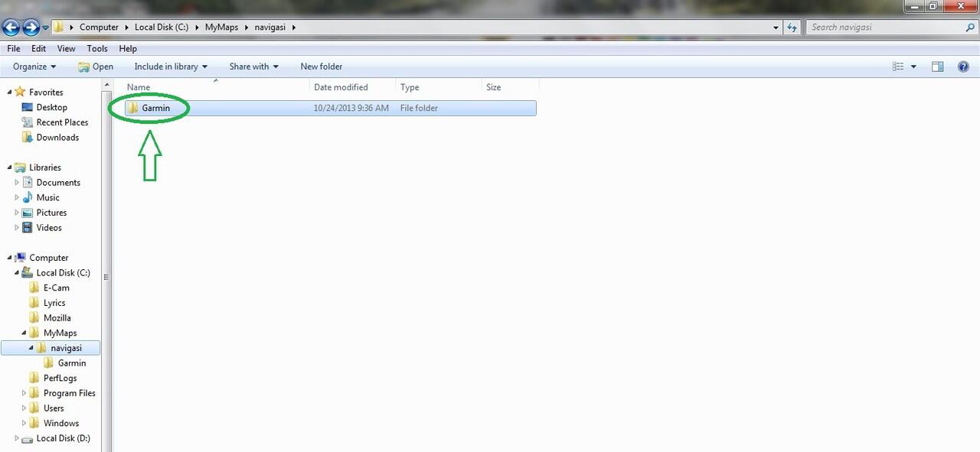980x452 pixels.
Task: Open the View menu
Action: [x=66, y=48]
